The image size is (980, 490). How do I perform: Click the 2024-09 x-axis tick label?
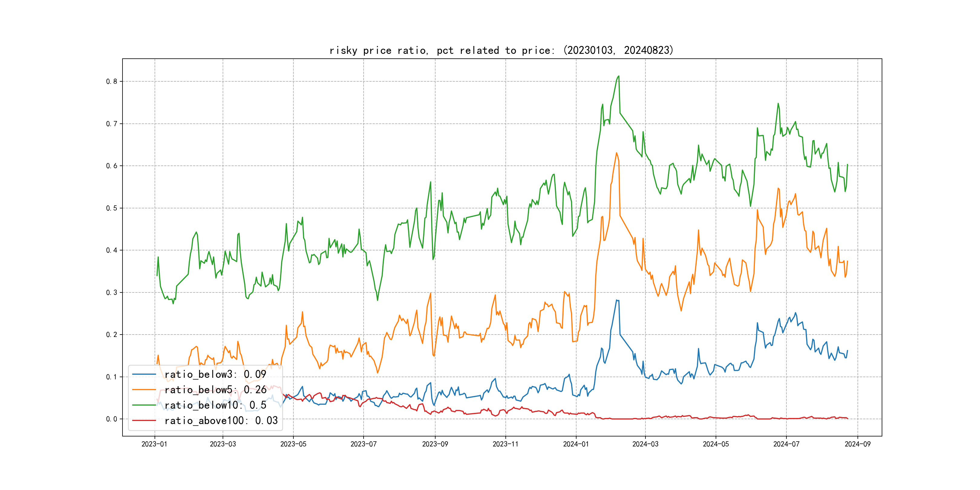tap(857, 444)
